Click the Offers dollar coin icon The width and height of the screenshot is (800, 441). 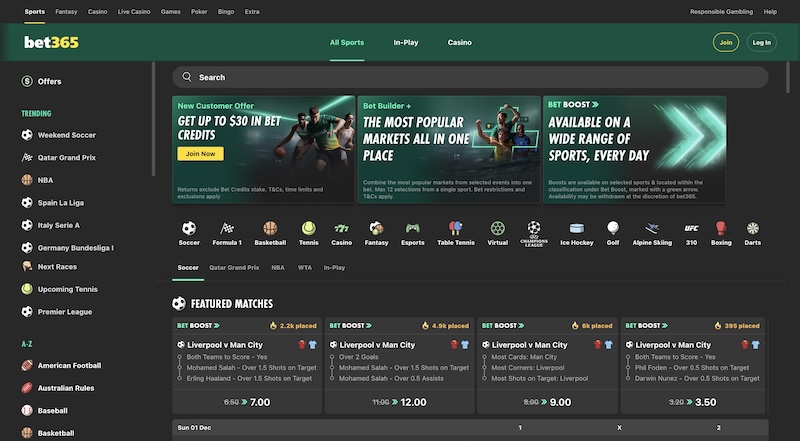point(27,81)
